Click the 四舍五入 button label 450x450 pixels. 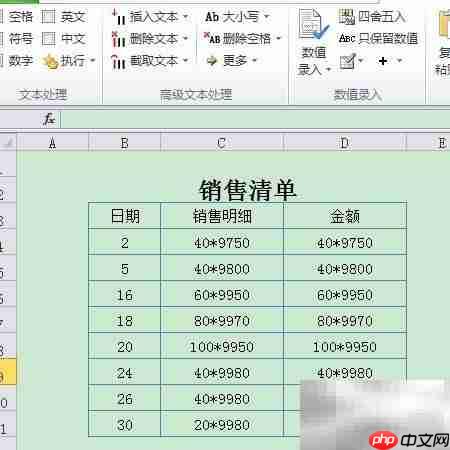[x=382, y=17]
